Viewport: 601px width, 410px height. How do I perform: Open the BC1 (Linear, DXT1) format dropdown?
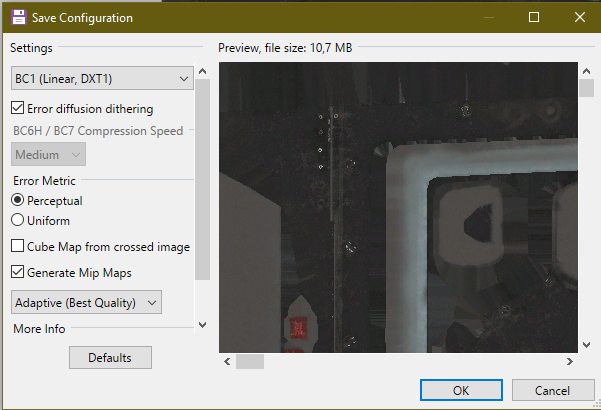pyautogui.click(x=102, y=78)
